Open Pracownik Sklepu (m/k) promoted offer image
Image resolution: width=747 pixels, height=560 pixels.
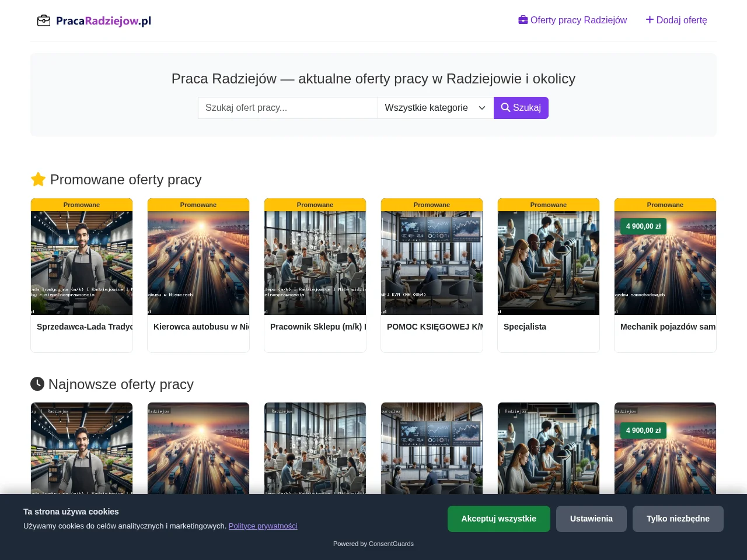tap(315, 263)
